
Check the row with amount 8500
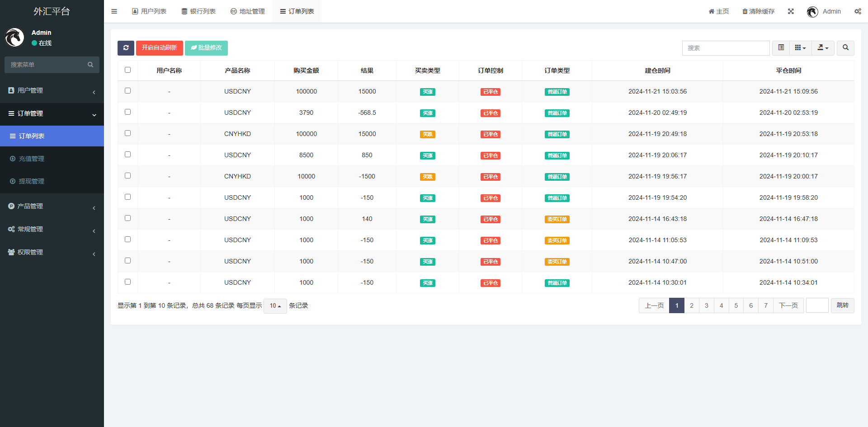pos(127,154)
